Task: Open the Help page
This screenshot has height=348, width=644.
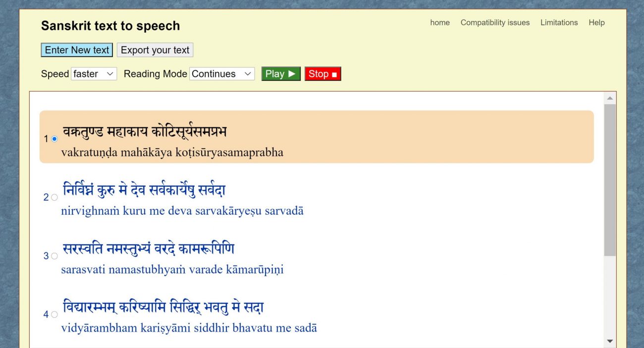Action: coord(596,22)
